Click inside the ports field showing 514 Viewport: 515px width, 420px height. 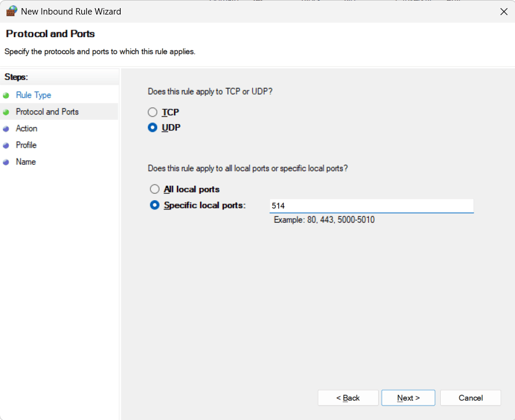coord(371,205)
